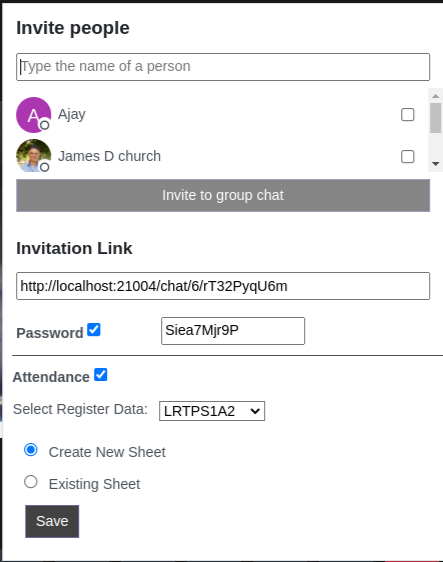
Task: Click the password text field Siea7Mjr9P
Action: click(x=233, y=330)
